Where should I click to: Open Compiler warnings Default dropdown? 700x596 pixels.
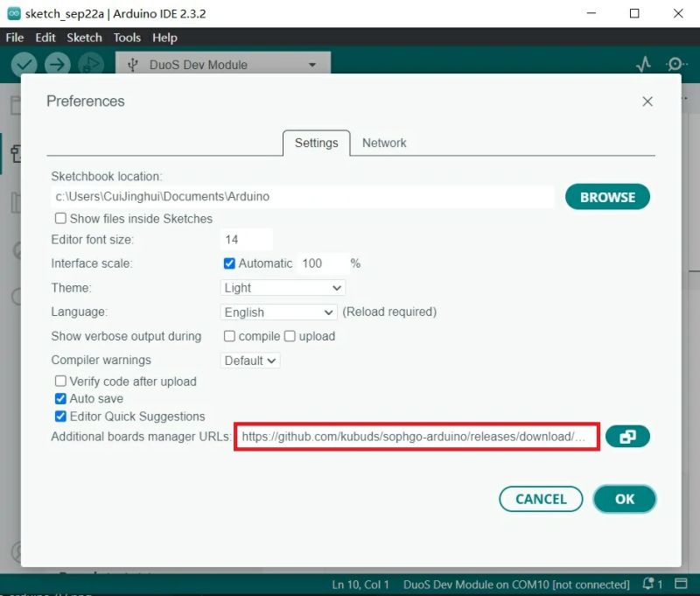pyautogui.click(x=250, y=361)
